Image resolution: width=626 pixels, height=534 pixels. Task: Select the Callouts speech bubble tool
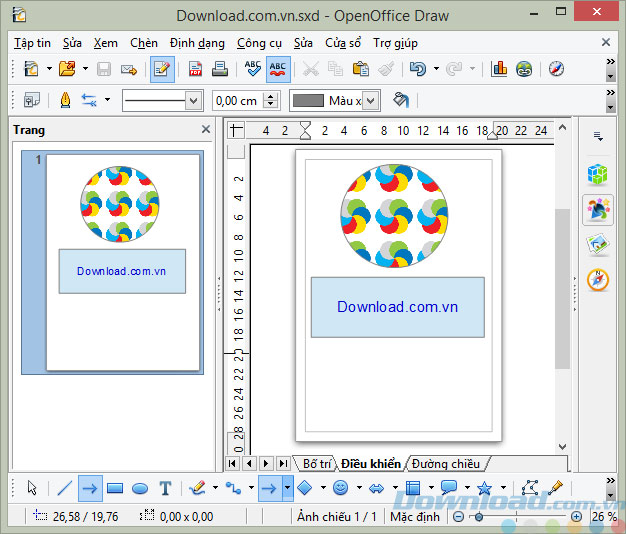[x=449, y=488]
